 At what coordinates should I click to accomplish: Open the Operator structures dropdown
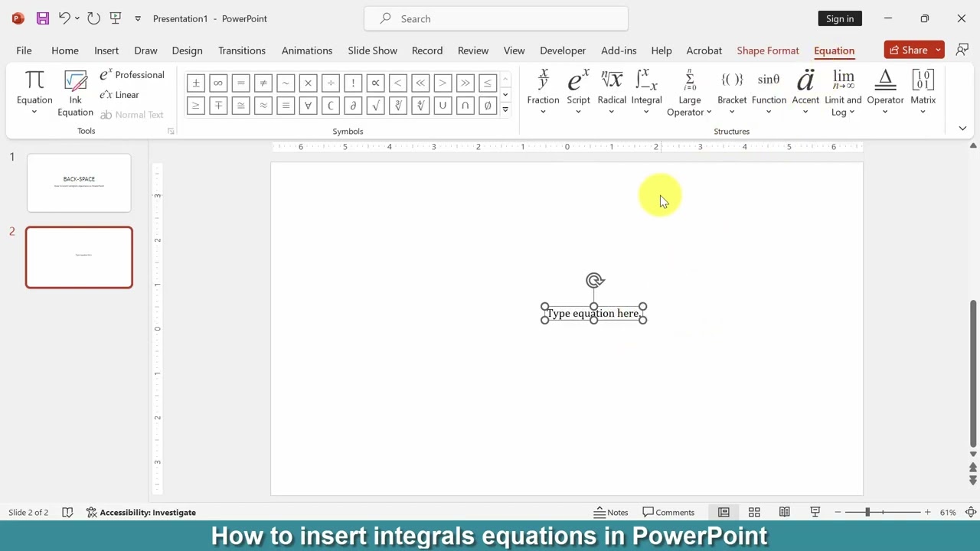(x=885, y=93)
